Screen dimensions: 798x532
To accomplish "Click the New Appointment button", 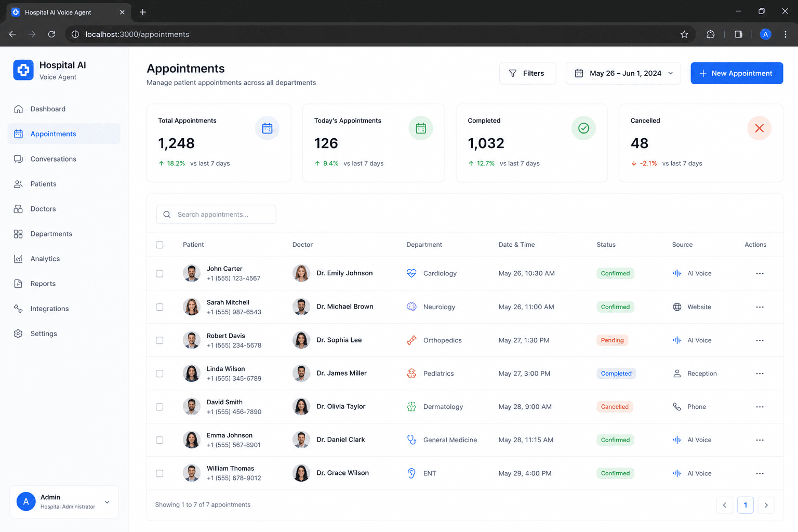I will point(737,73).
